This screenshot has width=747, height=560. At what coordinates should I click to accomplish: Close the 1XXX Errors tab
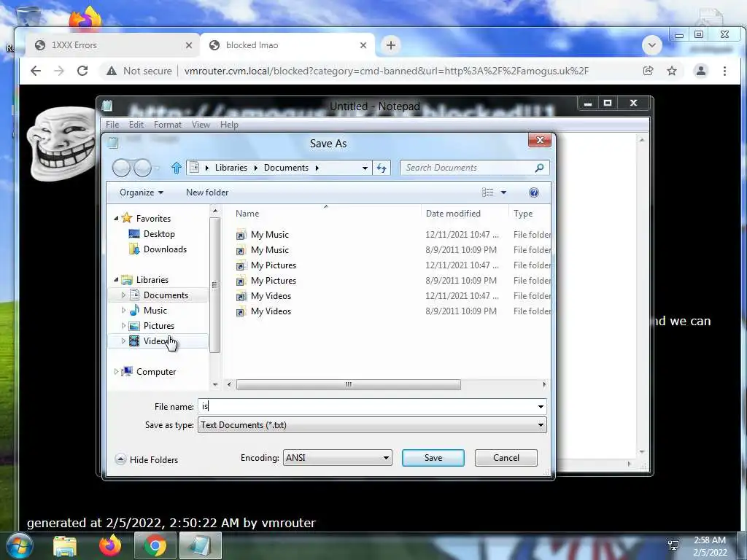[189, 45]
